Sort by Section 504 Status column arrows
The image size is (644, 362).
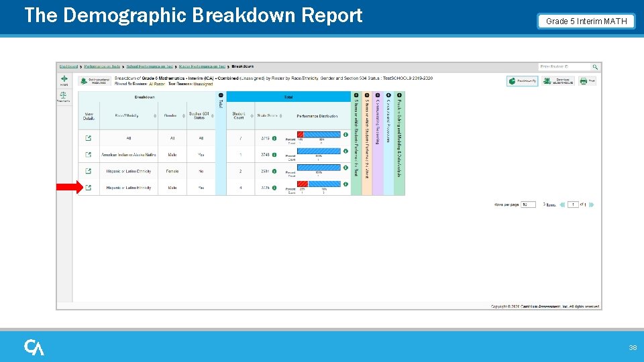[x=213, y=116]
